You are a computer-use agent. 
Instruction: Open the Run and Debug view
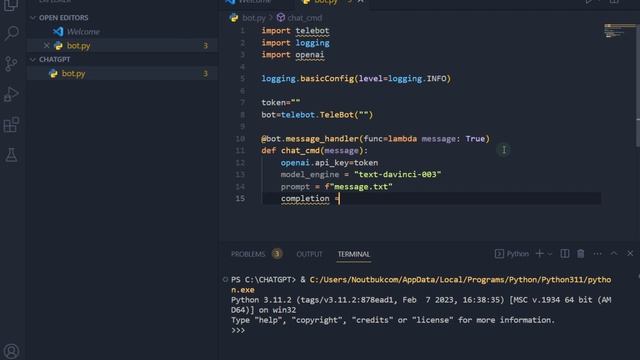11,94
